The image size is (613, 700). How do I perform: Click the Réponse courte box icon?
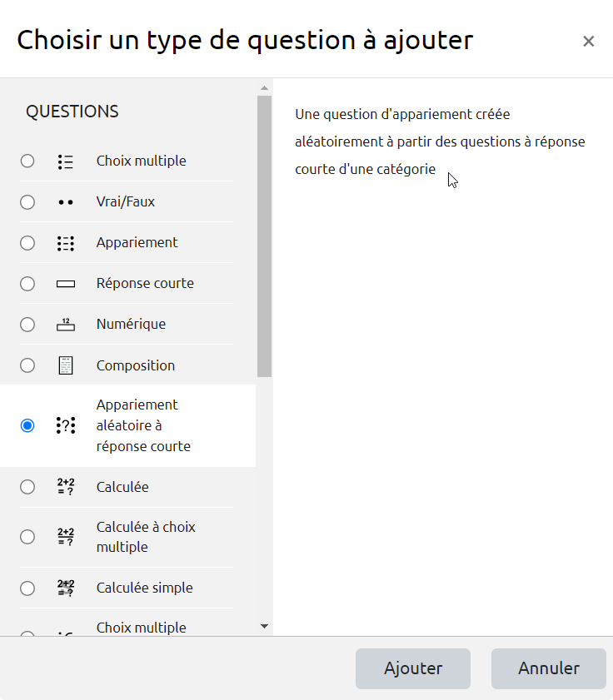pyautogui.click(x=66, y=284)
